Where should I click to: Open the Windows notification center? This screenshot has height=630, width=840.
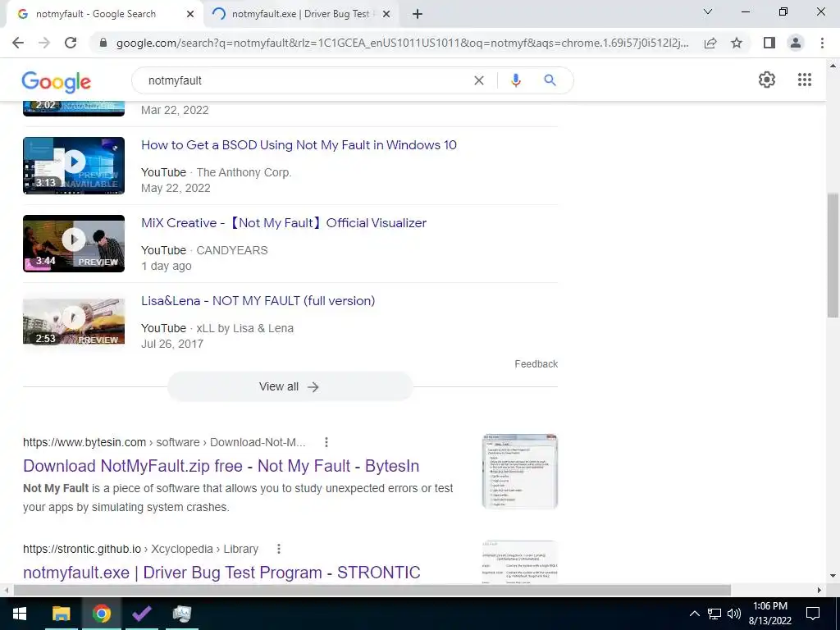pyautogui.click(x=813, y=614)
